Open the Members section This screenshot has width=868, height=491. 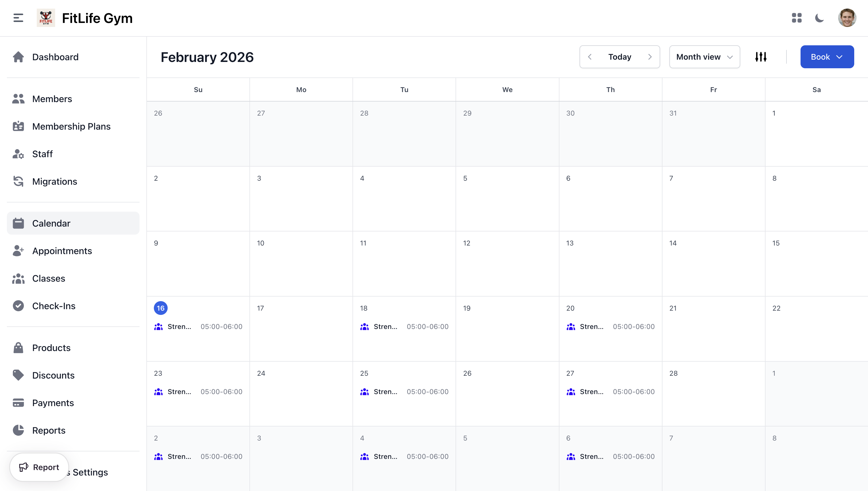52,99
